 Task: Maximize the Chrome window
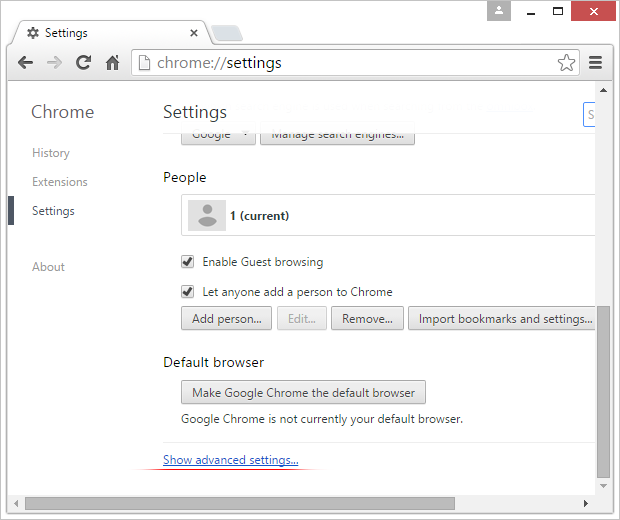(558, 11)
